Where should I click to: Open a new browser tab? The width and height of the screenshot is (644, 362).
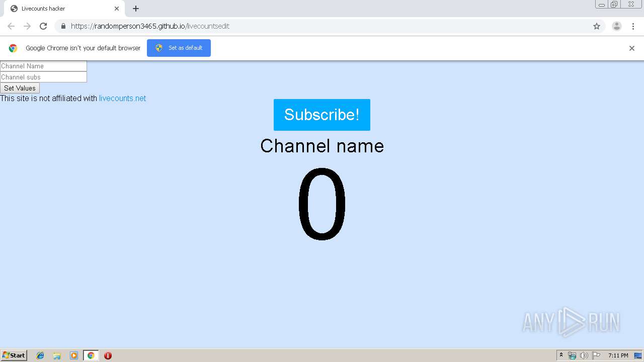click(136, 9)
